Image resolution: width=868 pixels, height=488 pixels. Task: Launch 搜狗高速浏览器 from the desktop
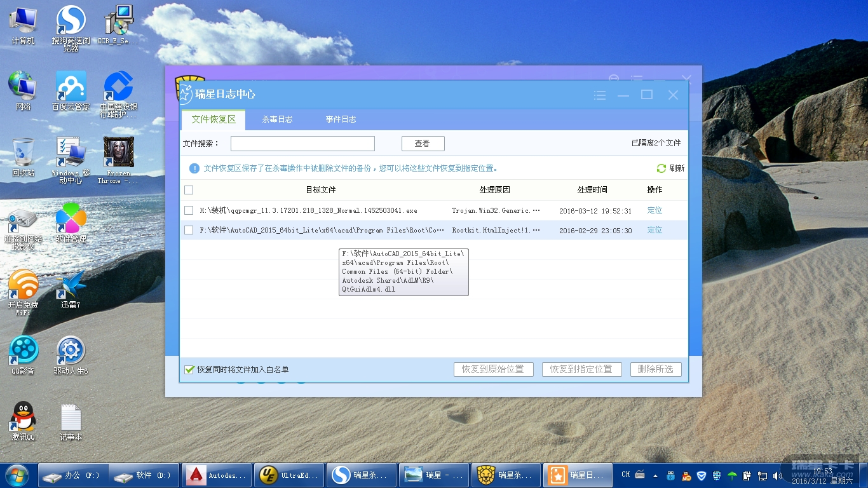point(71,29)
